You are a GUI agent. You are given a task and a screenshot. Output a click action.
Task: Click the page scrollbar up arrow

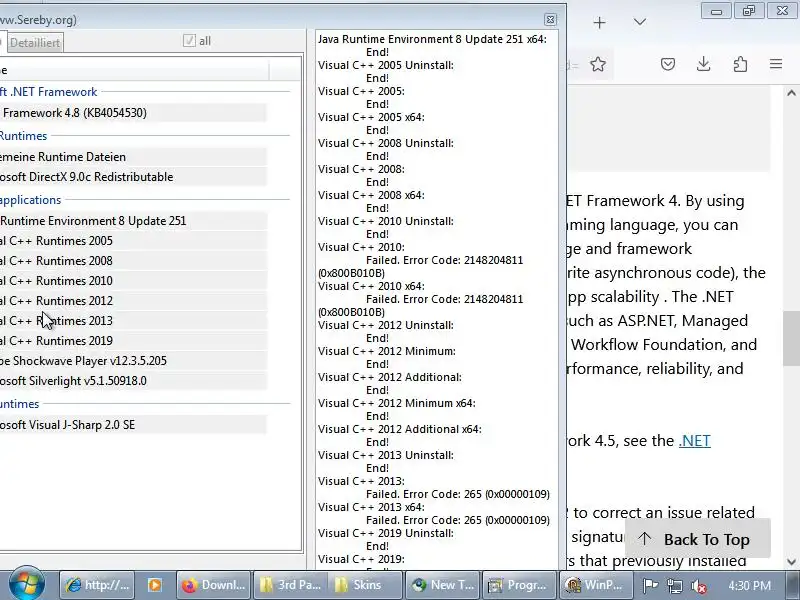pos(791,93)
